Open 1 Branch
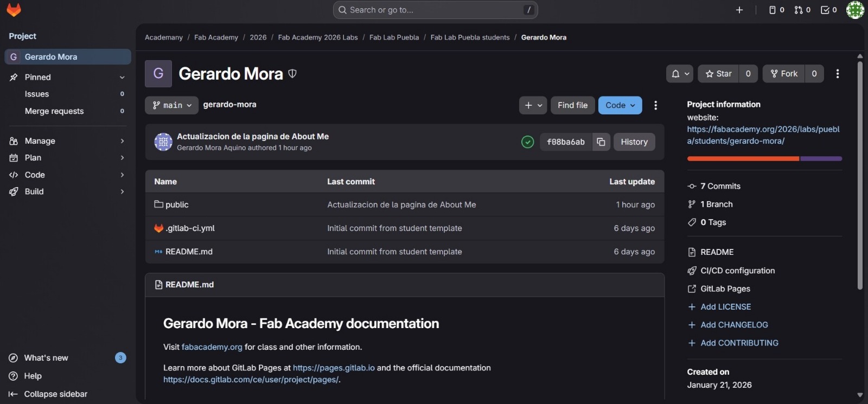868x404 pixels. 716,204
